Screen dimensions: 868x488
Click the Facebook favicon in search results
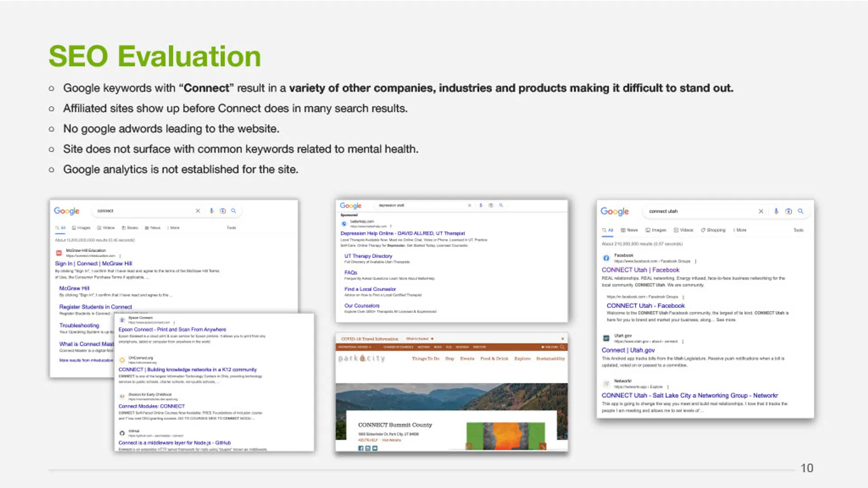tap(606, 258)
